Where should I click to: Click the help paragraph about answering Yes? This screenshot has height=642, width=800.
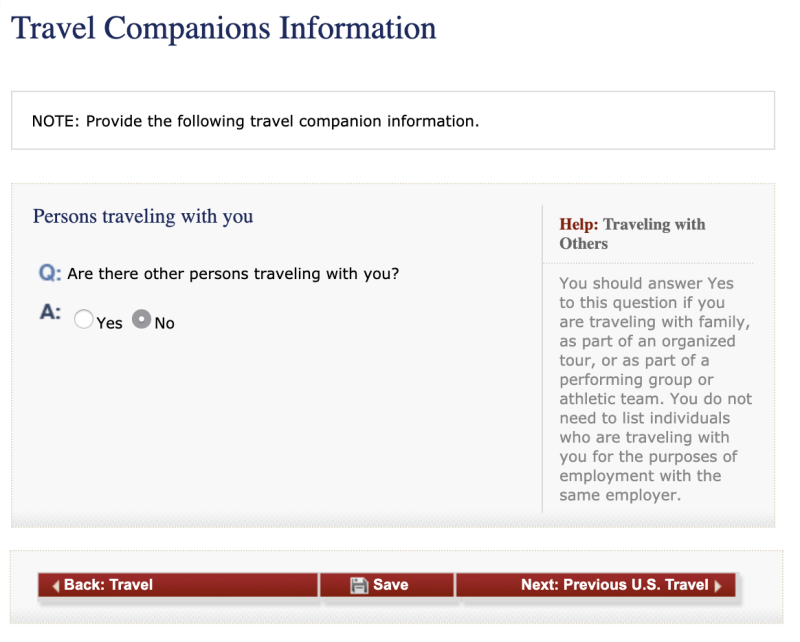655,389
